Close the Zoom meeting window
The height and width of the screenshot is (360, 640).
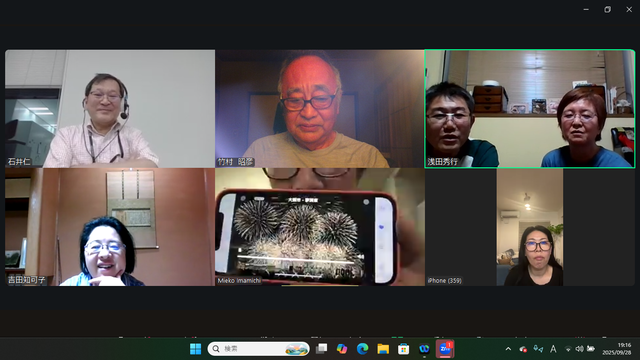(629, 9)
